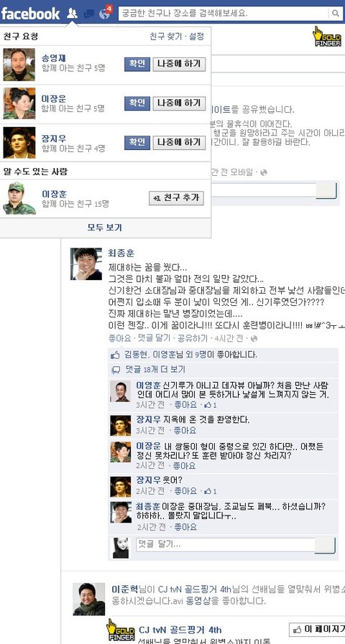Click the 댓글 달기 comment input field

(226, 545)
